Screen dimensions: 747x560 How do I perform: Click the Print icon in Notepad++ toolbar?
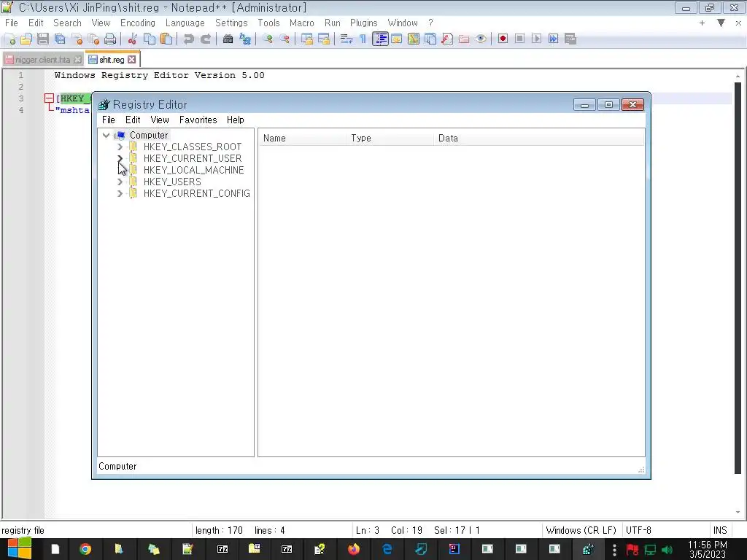pos(110,39)
